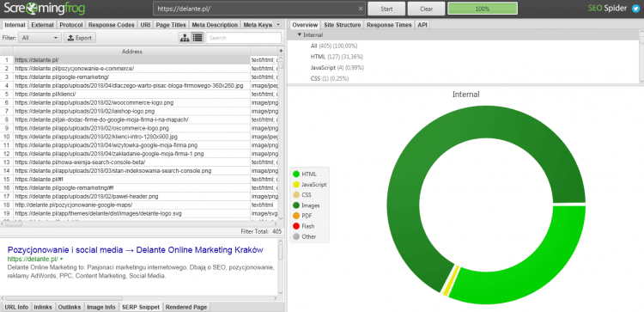Open the Inlinks bottom tab
Image resolution: width=644 pixels, height=312 pixels.
[43, 307]
